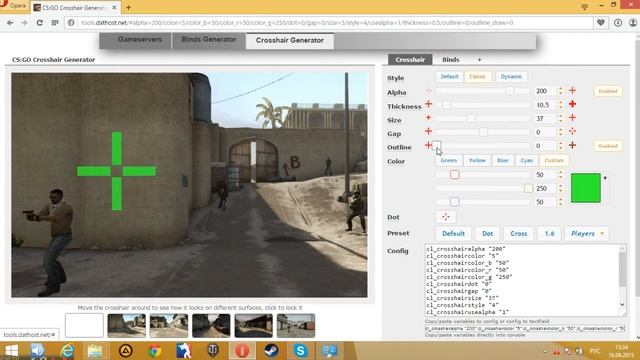Switch to the Gameservers tab
Image resolution: width=640 pixels, height=360 pixels.
point(140,40)
